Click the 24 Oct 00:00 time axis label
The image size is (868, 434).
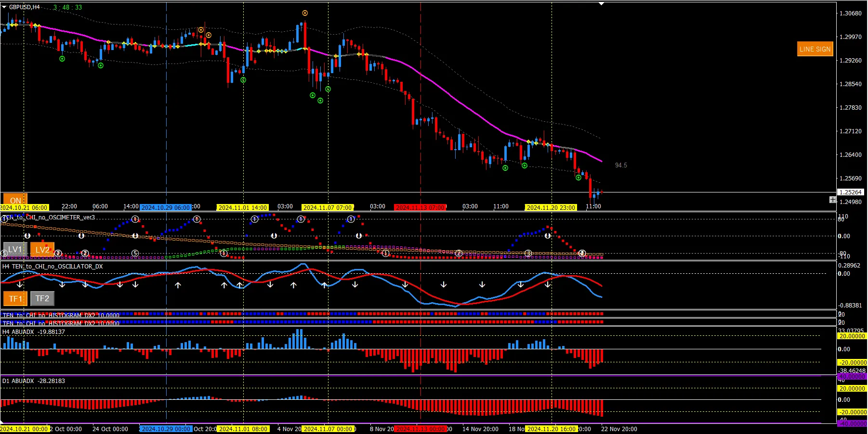click(x=110, y=429)
